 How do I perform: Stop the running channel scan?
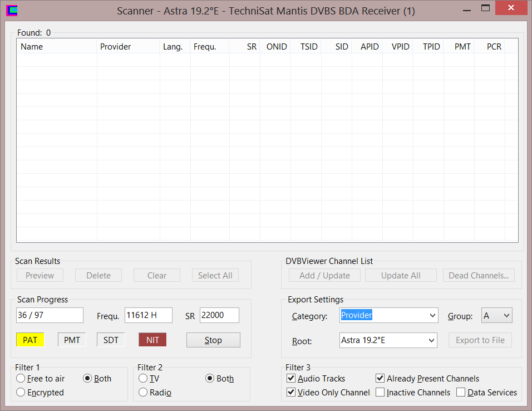point(213,340)
